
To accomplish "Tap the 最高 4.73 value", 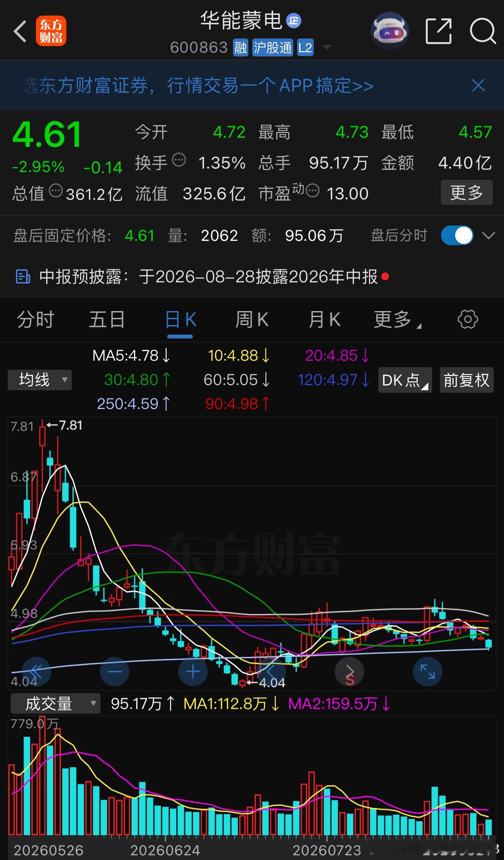I will pos(352,132).
